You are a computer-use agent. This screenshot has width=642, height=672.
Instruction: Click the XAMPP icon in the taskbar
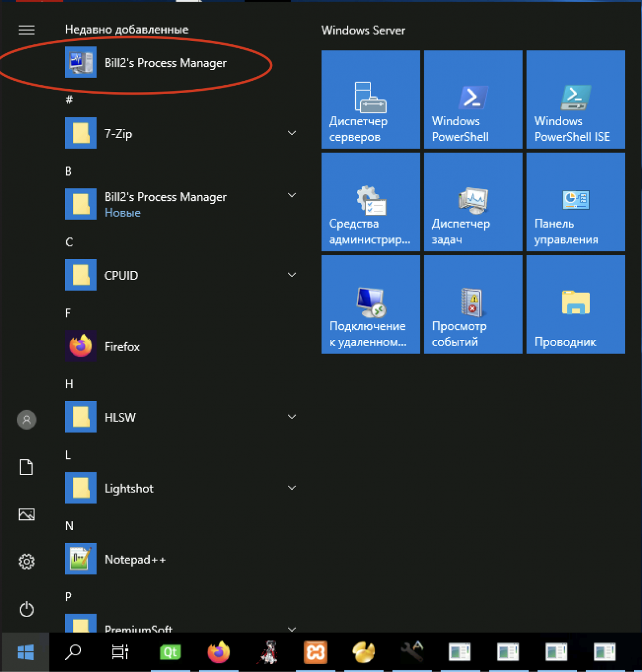pyautogui.click(x=315, y=652)
